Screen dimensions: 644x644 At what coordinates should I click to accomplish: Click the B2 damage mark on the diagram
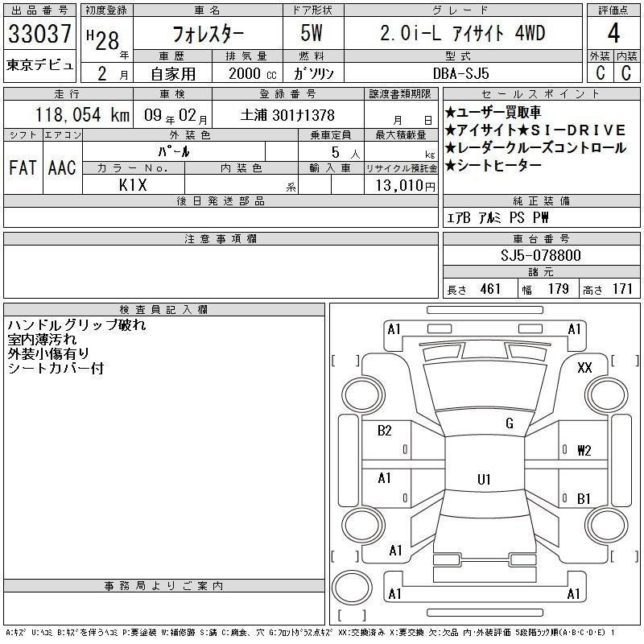(x=385, y=431)
